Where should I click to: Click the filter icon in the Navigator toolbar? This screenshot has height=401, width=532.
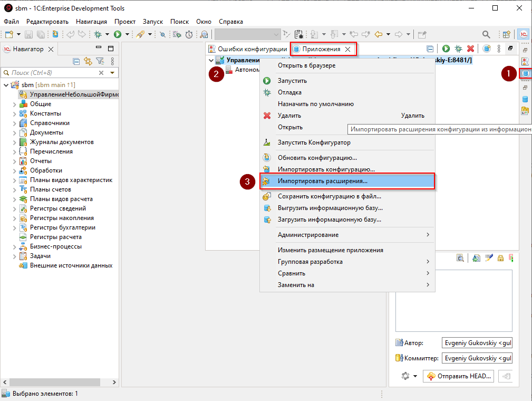tap(100, 61)
